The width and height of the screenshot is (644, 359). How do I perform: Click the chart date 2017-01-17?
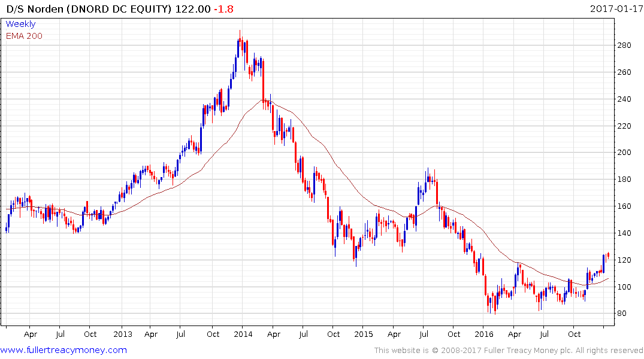point(616,8)
